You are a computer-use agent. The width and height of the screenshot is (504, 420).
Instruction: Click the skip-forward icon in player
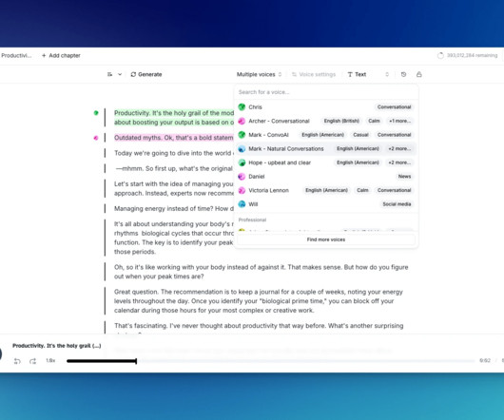click(x=32, y=361)
